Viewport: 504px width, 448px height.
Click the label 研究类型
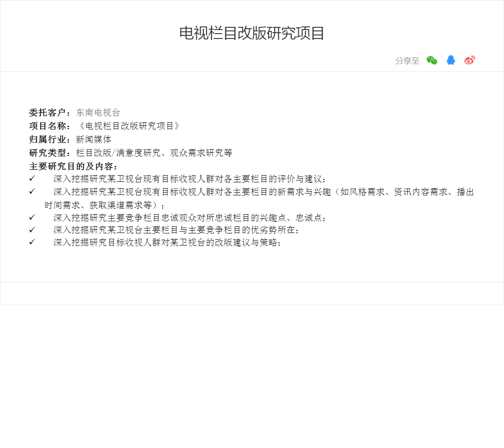click(47, 153)
